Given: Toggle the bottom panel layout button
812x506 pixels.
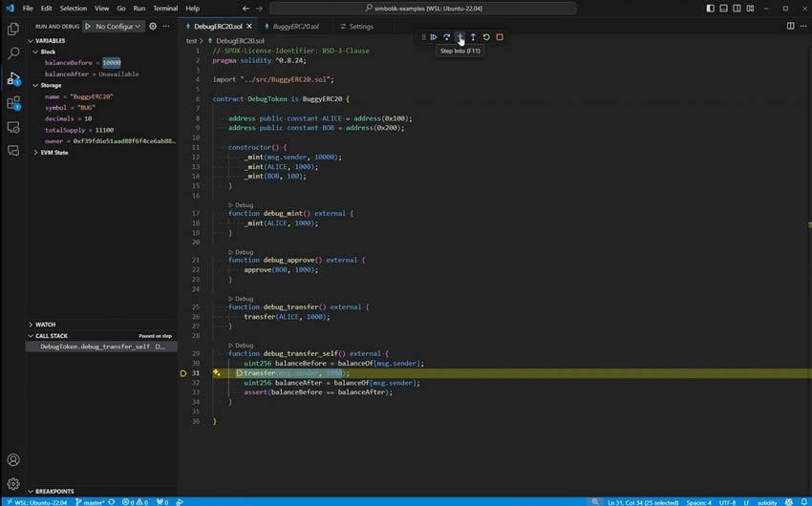Looking at the screenshot, I should pos(723,9).
